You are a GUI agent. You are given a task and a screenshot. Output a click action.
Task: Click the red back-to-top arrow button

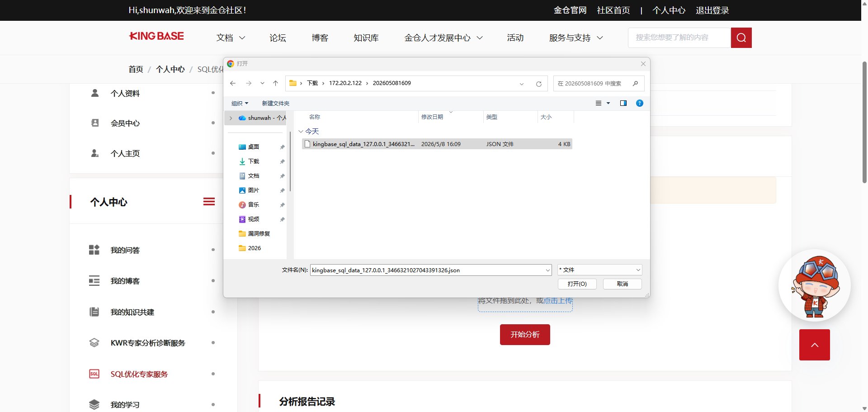tap(815, 345)
